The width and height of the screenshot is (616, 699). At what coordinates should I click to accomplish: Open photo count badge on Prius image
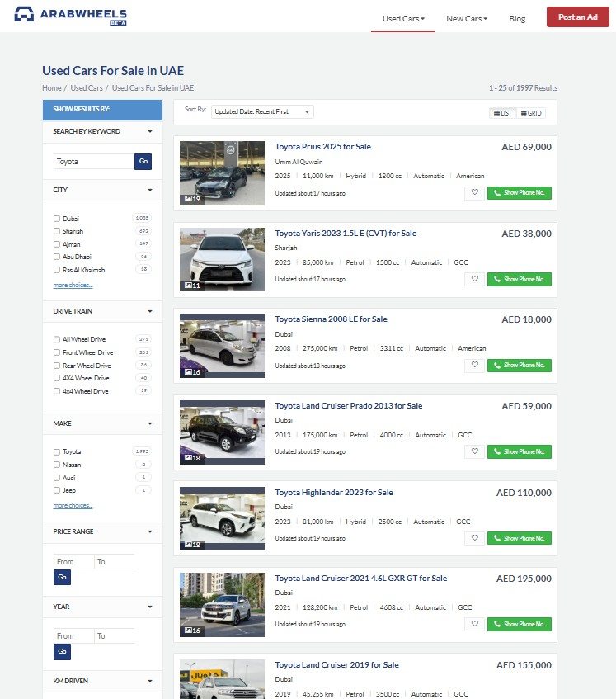coord(192,199)
